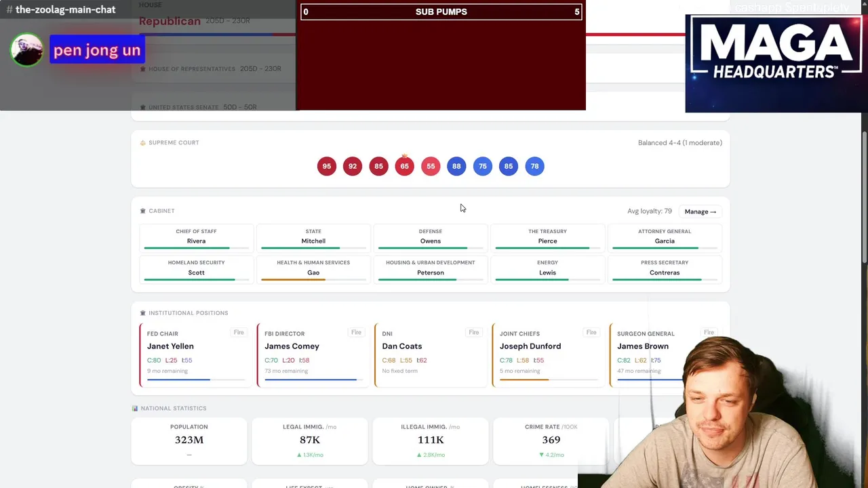Open State secretary Mitchell card
The image size is (868, 488).
[x=313, y=238]
